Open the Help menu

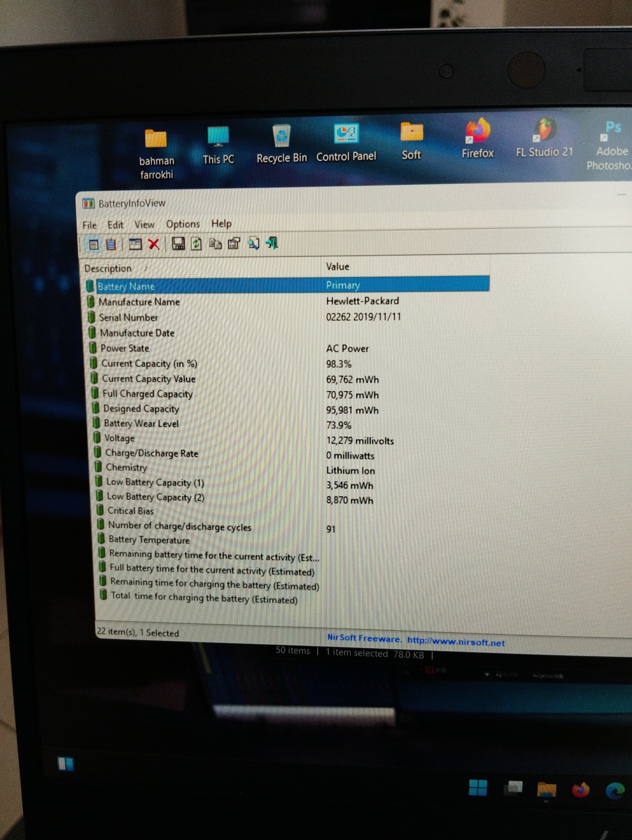click(x=221, y=223)
